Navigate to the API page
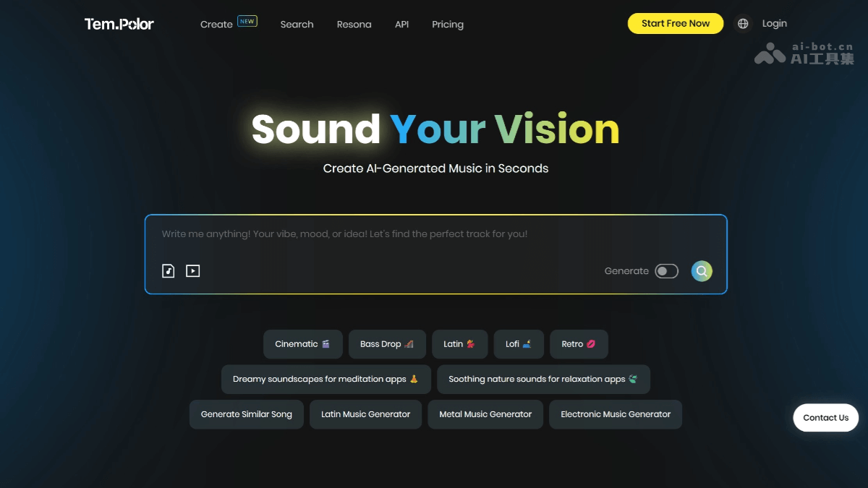868x488 pixels. point(401,25)
